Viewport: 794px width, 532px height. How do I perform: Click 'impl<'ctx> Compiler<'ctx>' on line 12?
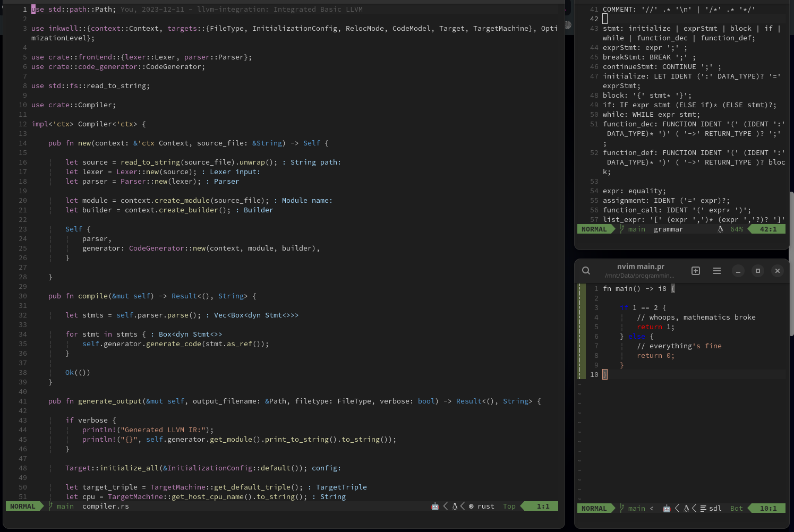[84, 124]
